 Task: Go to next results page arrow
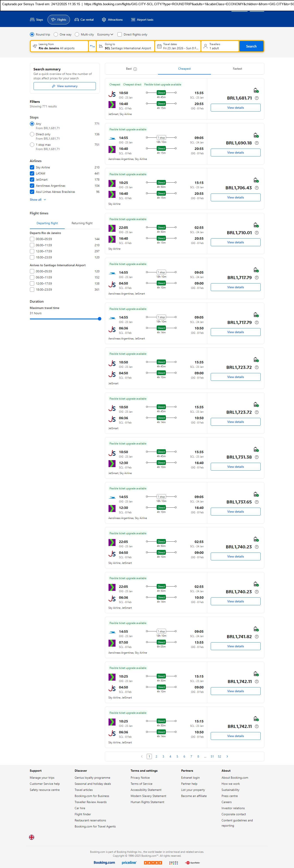[227, 756]
